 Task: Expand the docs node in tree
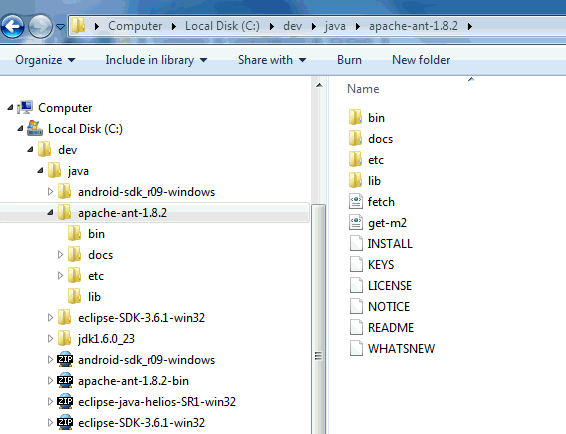pos(60,255)
